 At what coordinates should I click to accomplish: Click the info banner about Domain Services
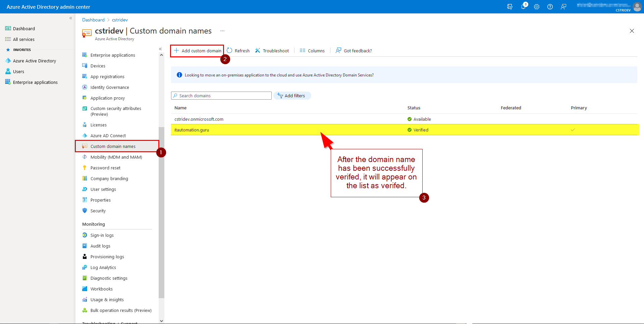tap(404, 75)
